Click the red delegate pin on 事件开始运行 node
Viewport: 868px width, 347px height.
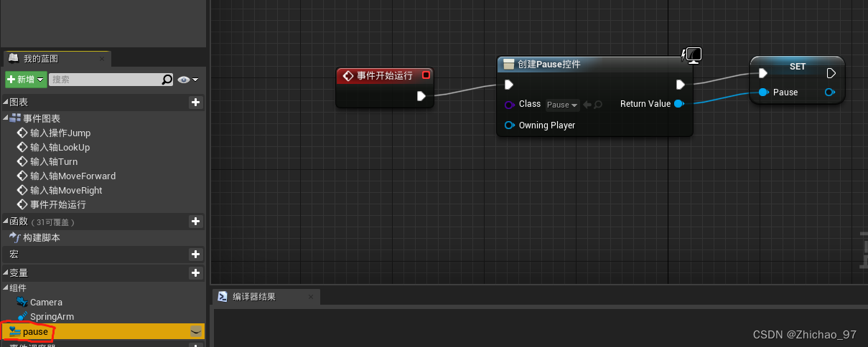tap(426, 75)
